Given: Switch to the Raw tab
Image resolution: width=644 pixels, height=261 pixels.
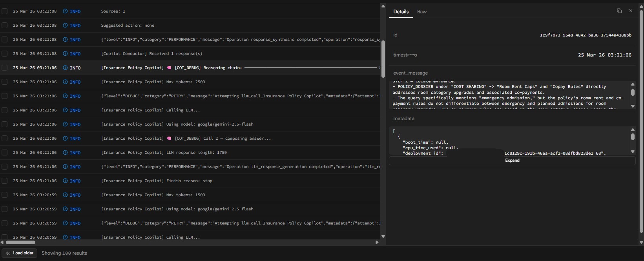Looking at the screenshot, I should click(421, 12).
